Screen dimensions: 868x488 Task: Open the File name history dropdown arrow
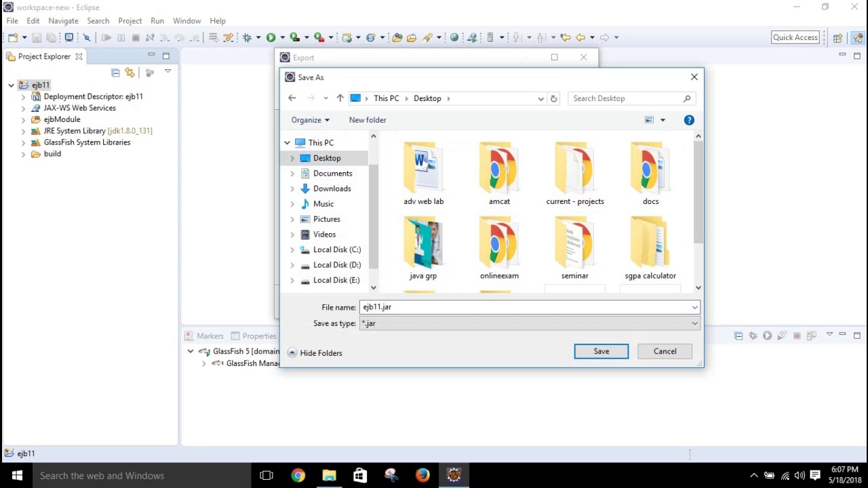694,307
